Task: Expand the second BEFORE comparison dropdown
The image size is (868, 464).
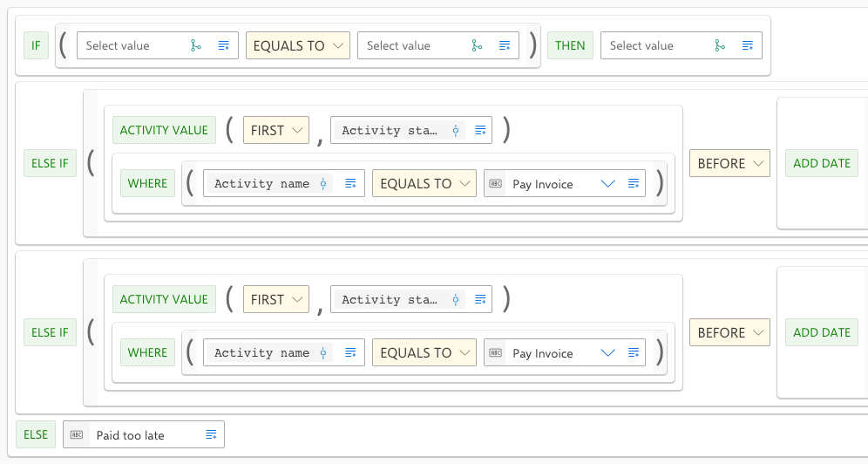Action: coord(729,333)
